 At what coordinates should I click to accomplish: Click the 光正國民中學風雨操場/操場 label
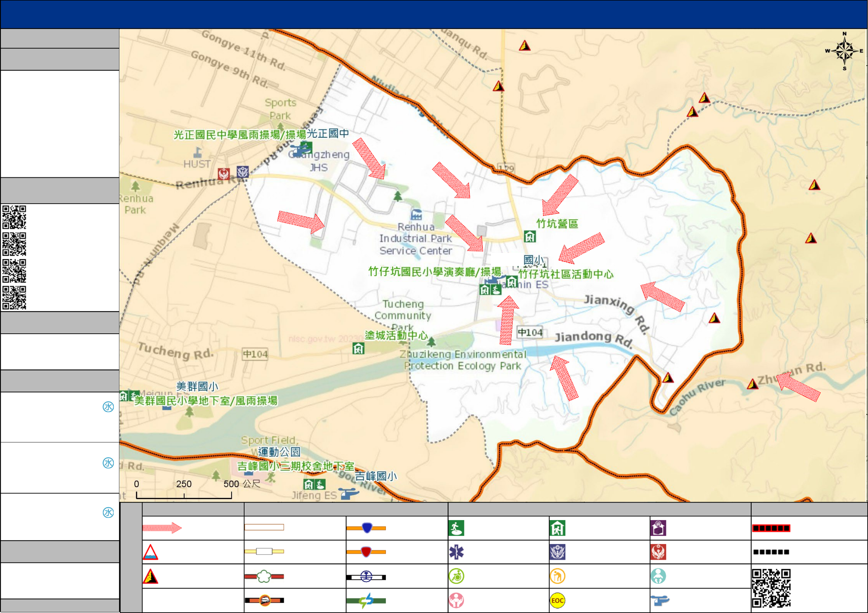tap(240, 135)
